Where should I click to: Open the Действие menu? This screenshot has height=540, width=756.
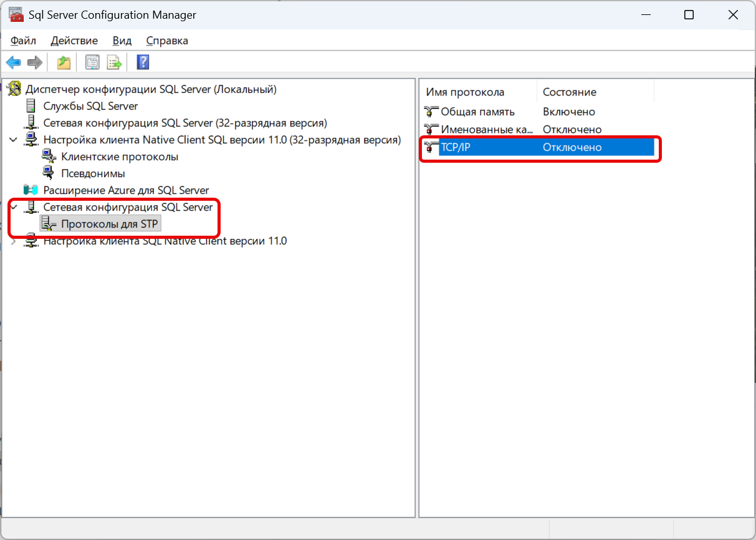pos(74,41)
